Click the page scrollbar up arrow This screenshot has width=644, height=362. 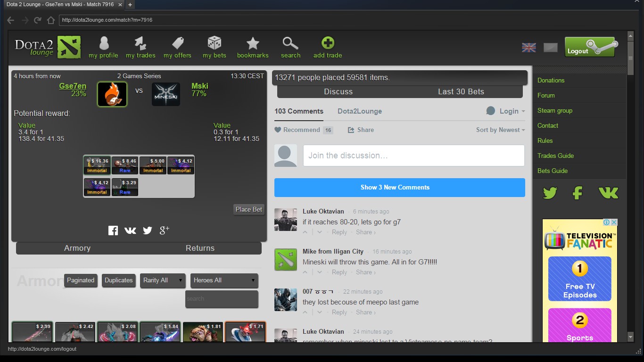pyautogui.click(x=631, y=36)
